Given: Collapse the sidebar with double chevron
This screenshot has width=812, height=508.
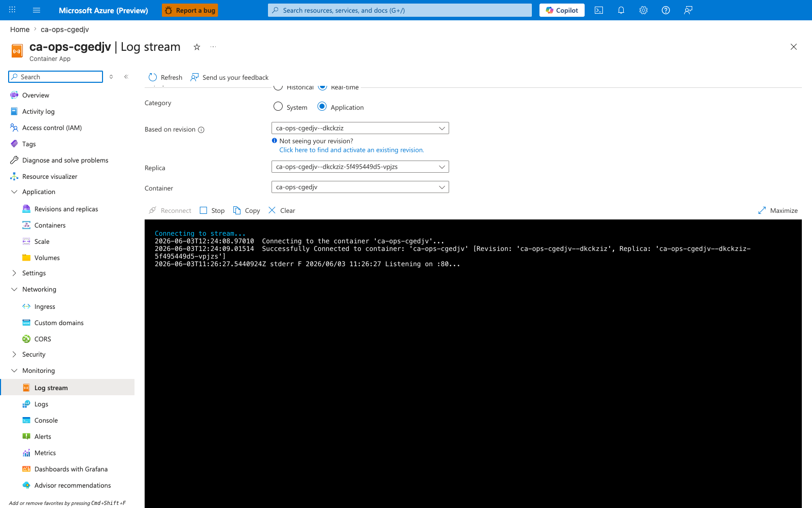Looking at the screenshot, I should point(126,77).
